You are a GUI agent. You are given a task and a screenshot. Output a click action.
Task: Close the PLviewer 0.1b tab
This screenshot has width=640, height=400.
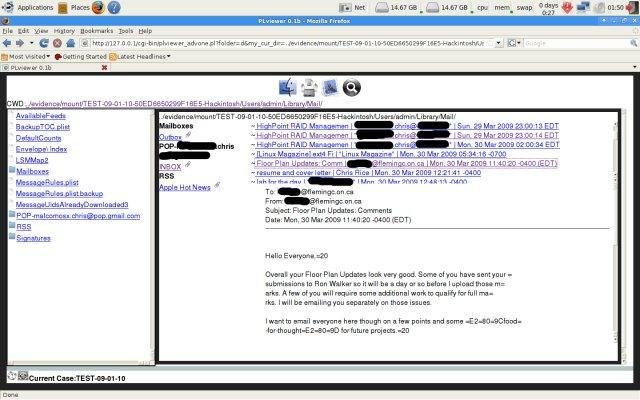coord(104,68)
